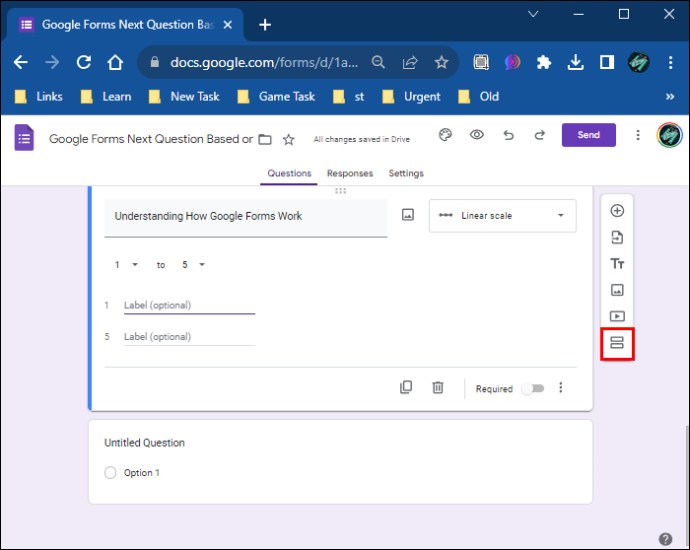Open the Old bookmark folder

tap(478, 96)
